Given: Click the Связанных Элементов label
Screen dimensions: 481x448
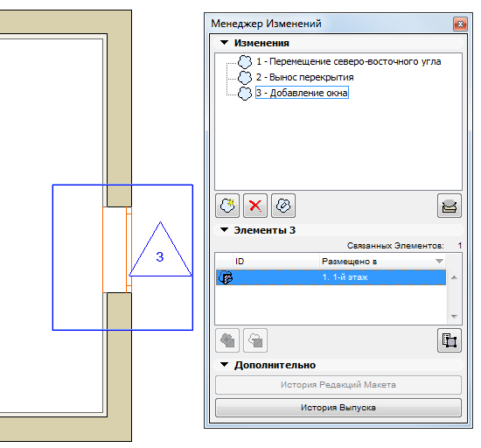Looking at the screenshot, I should (x=395, y=246).
